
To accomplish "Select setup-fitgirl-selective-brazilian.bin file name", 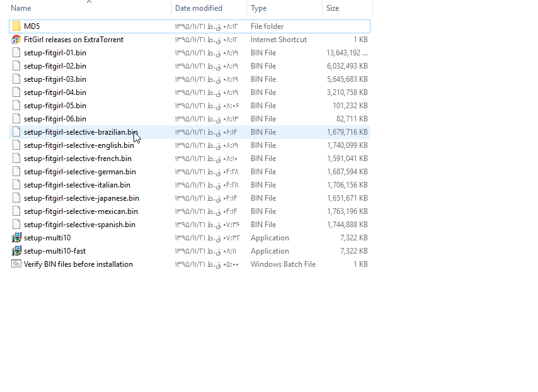I will (80, 132).
